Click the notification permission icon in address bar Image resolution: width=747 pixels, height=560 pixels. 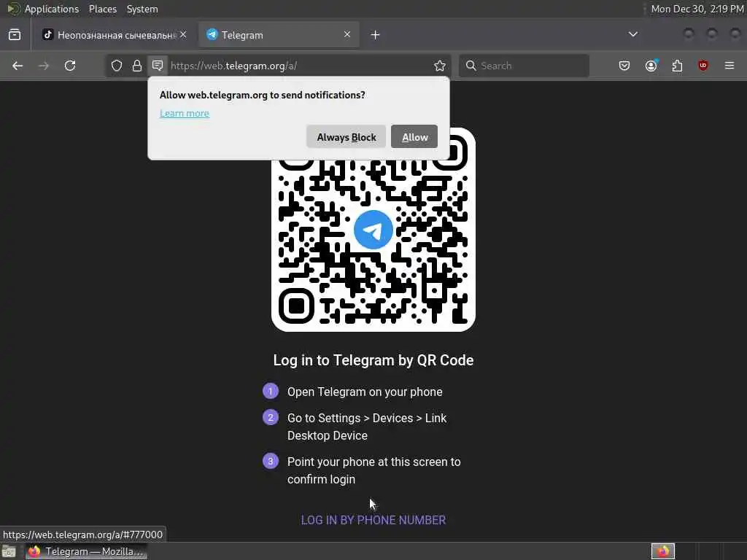158,65
